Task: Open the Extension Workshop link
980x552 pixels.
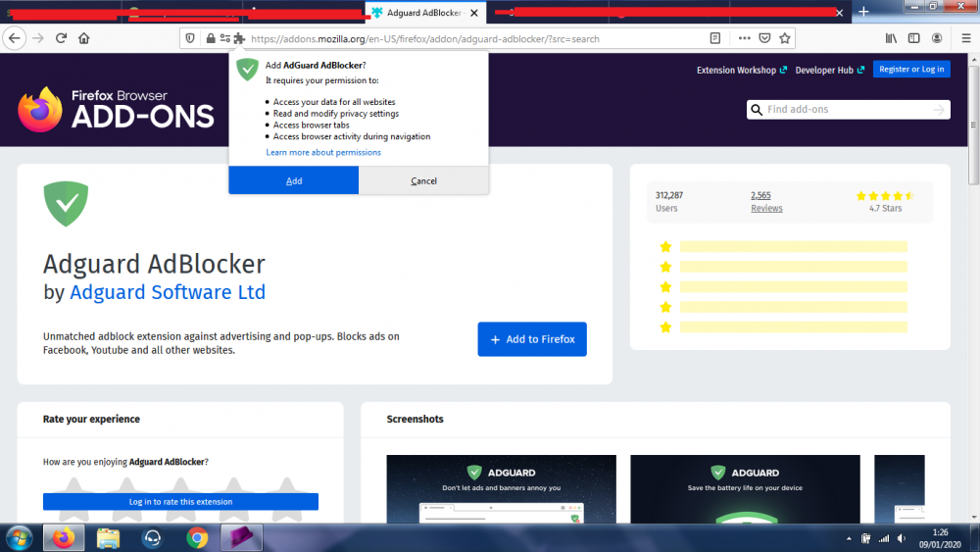Action: coord(741,70)
